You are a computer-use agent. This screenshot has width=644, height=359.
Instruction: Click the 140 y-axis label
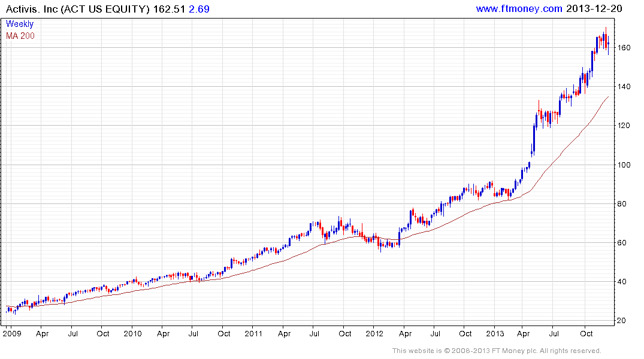tap(624, 87)
